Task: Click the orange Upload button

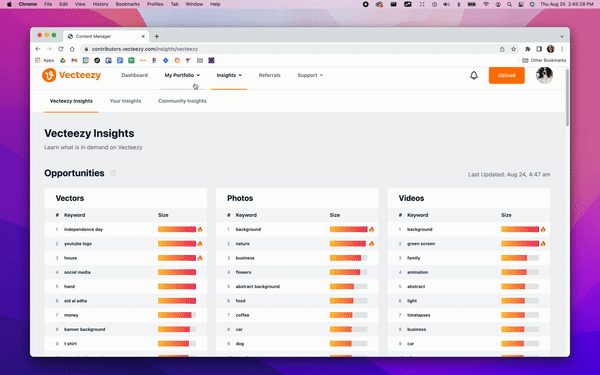Action: point(506,75)
